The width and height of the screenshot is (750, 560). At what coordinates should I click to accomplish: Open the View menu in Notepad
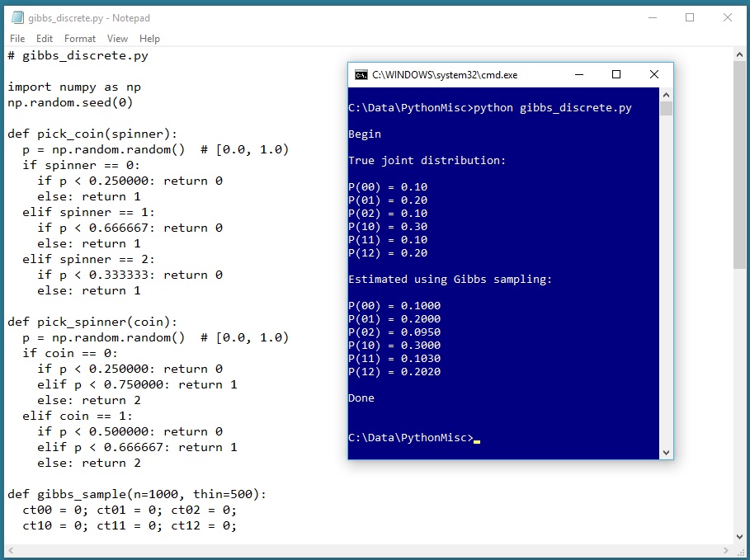point(117,39)
